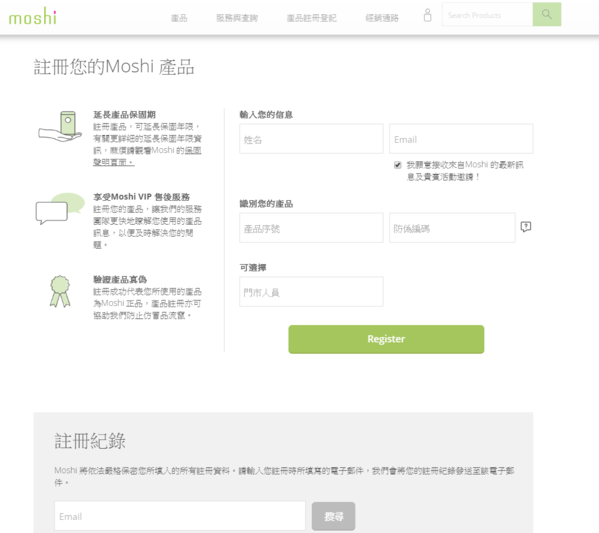Click the 註冊紀錄 section heading
This screenshot has height=533, width=599.
coord(90,441)
